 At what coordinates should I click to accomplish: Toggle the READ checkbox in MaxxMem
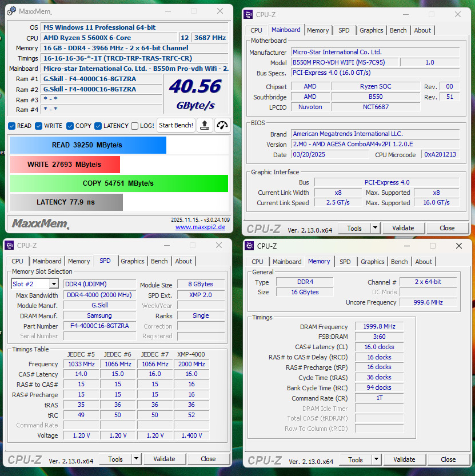12,126
